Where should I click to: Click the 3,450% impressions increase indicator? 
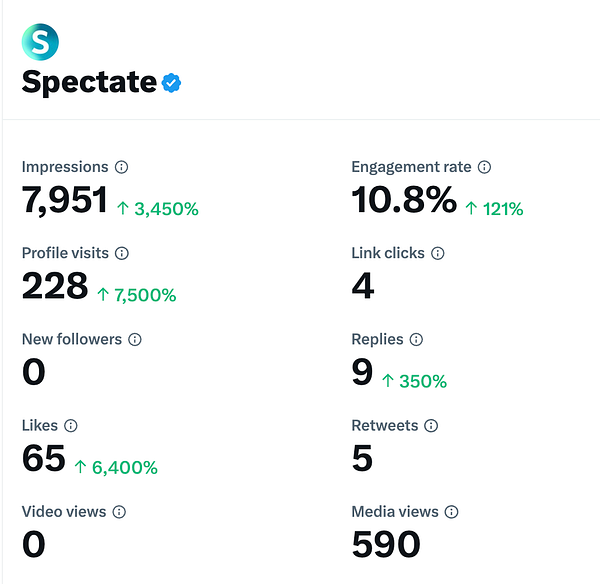(x=157, y=209)
